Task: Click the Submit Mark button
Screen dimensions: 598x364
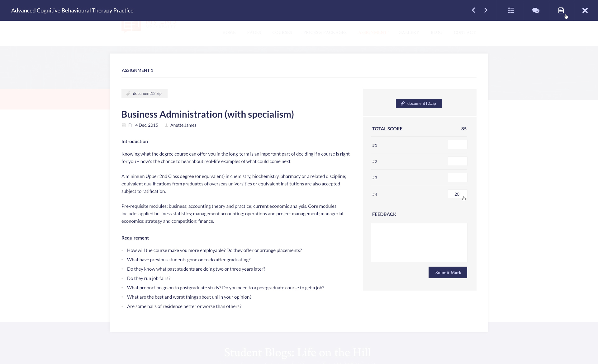Action: [x=448, y=273]
